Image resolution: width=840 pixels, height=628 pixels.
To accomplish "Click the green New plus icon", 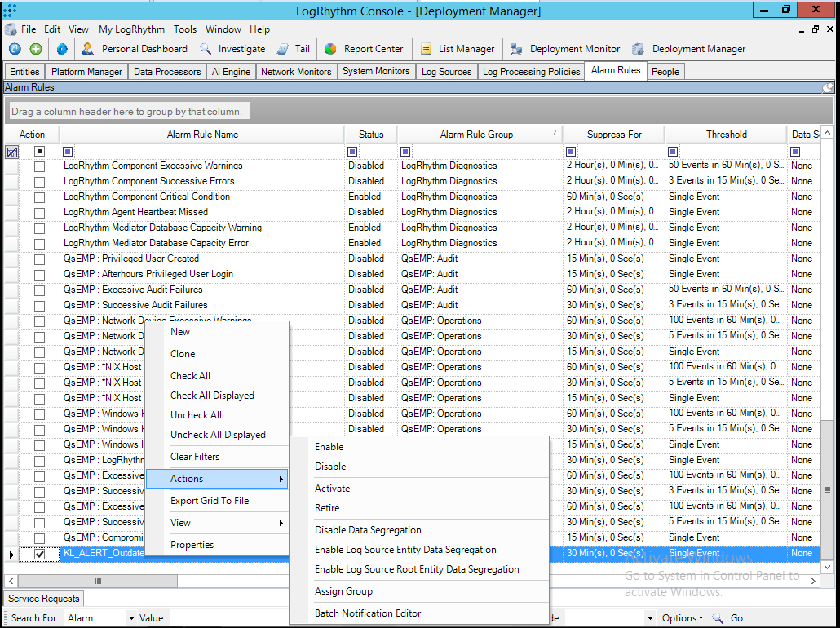I will [x=36, y=49].
